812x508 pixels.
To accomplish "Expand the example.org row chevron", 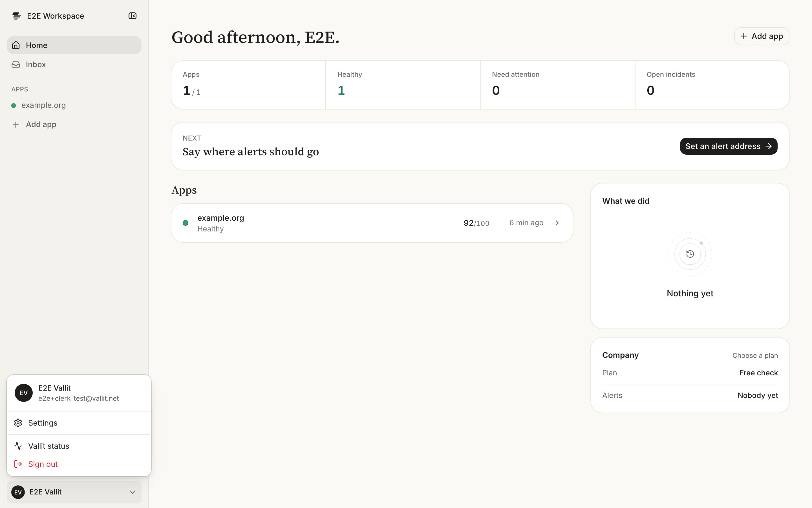I will [557, 223].
